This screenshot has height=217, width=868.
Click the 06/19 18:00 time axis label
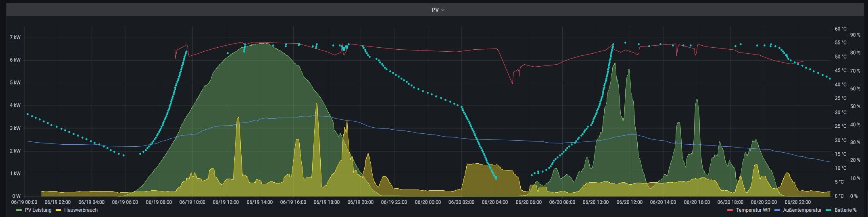(327, 202)
